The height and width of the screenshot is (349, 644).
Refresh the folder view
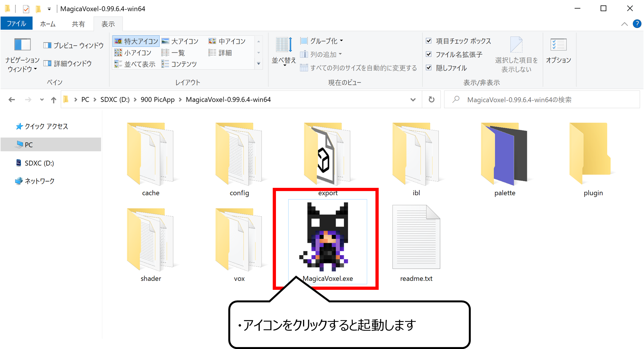pyautogui.click(x=431, y=100)
